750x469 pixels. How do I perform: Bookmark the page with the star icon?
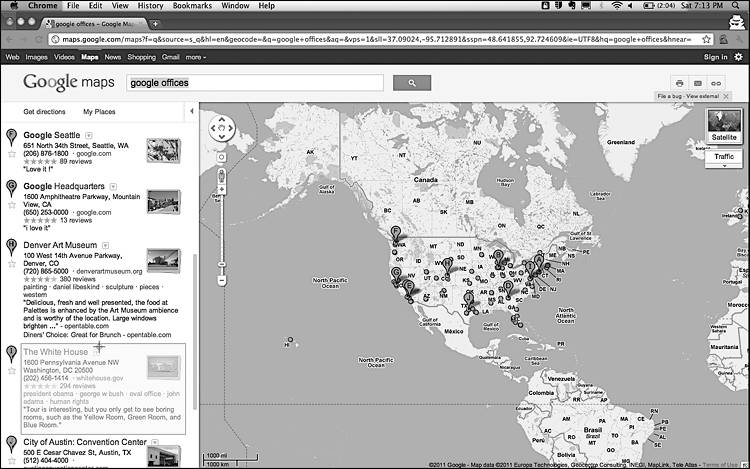point(707,40)
